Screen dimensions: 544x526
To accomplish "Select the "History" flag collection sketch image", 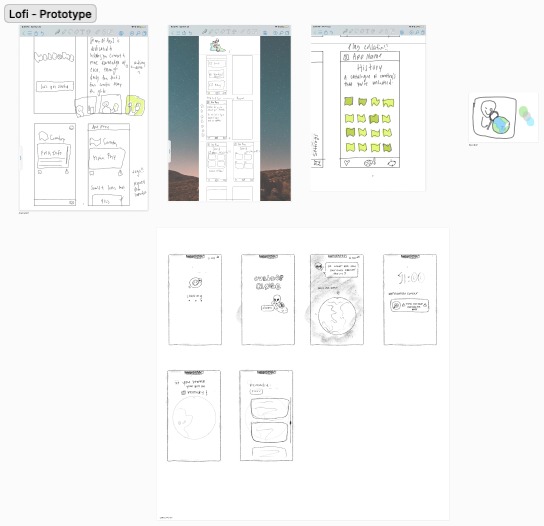I will tap(368, 108).
